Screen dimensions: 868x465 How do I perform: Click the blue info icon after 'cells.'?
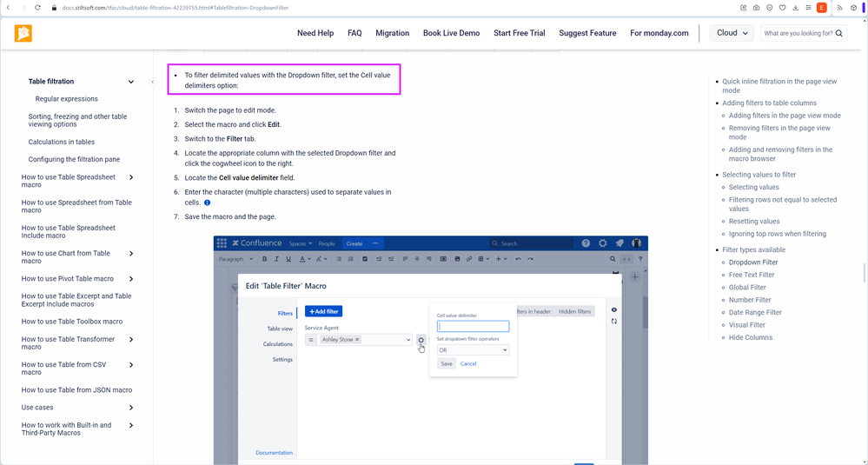[x=208, y=203]
